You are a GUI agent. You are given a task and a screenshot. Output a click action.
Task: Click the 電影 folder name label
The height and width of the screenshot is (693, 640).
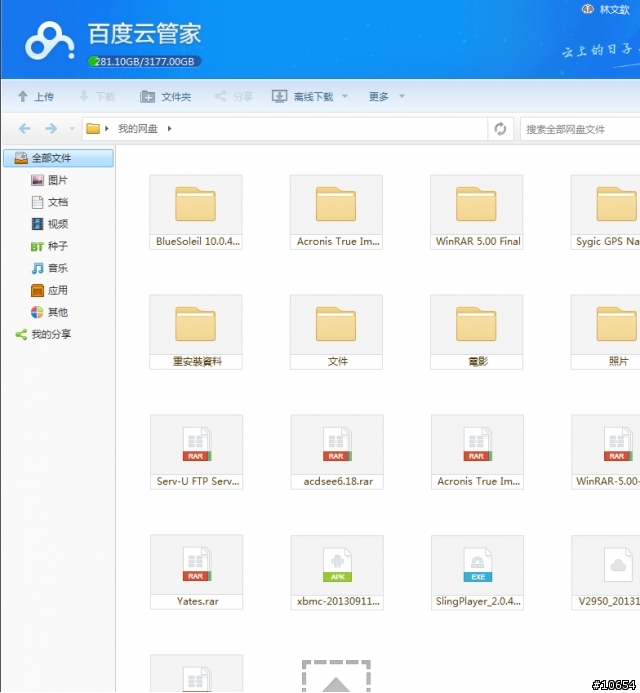pyautogui.click(x=478, y=362)
